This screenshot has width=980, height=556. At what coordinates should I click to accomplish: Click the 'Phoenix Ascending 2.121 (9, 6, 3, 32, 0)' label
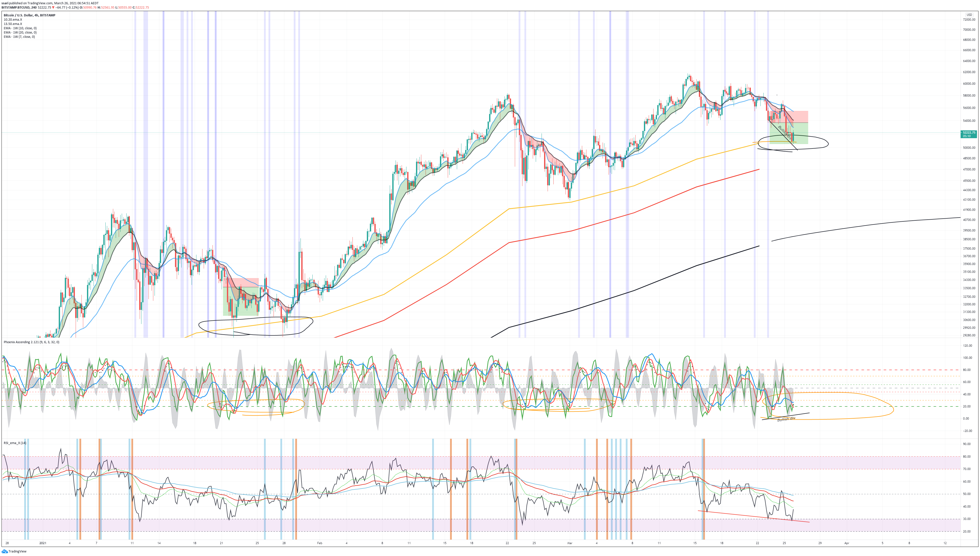[31, 342]
